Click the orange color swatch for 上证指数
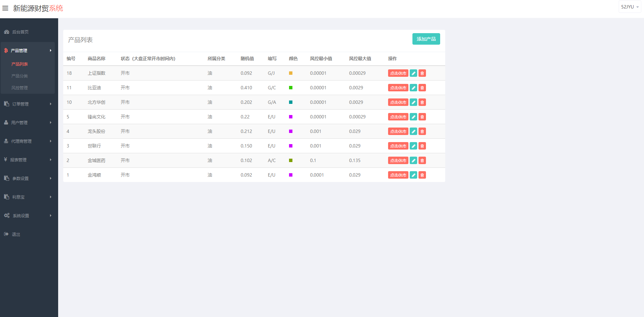The height and width of the screenshot is (317, 644). pyautogui.click(x=290, y=73)
